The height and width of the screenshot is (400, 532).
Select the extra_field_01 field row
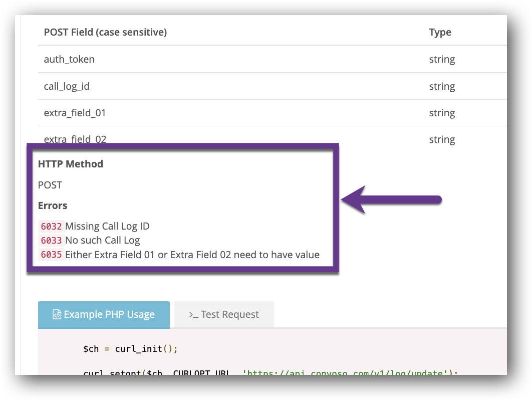coord(273,113)
